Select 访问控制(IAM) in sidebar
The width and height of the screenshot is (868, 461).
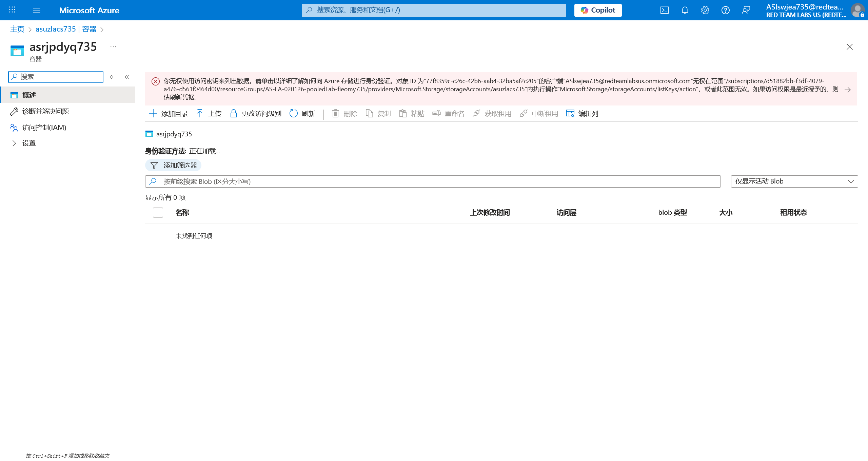pyautogui.click(x=44, y=128)
